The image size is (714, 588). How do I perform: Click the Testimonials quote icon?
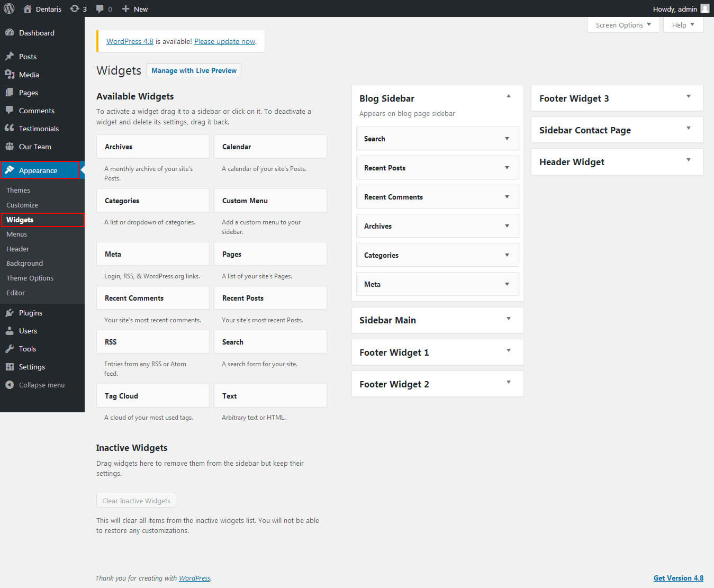[10, 128]
